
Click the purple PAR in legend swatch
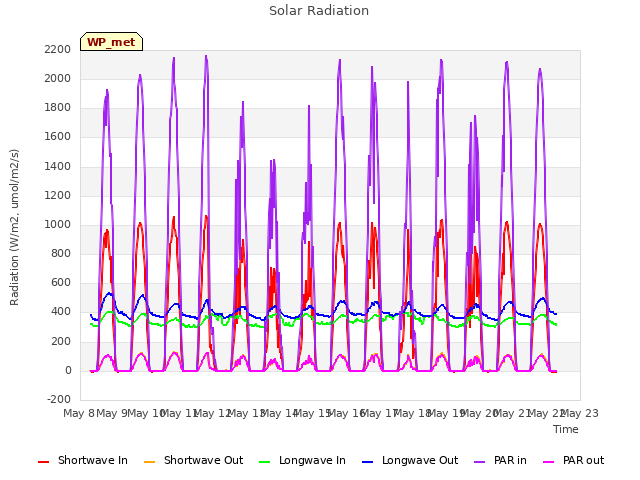point(480,462)
